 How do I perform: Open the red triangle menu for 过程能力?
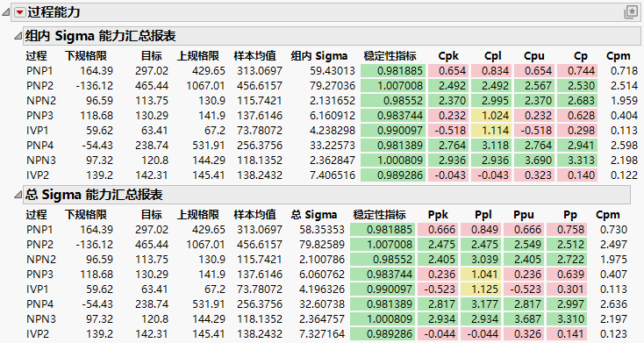pos(19,12)
